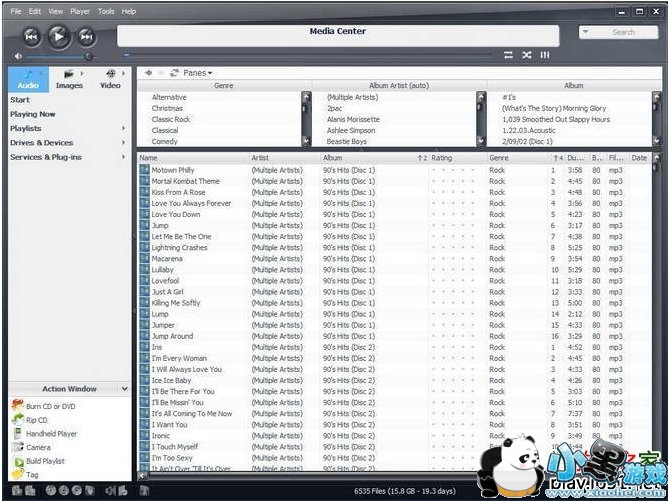Image resolution: width=669 pixels, height=501 pixels.
Task: Refresh the view with the refresh icon
Action: click(x=174, y=73)
